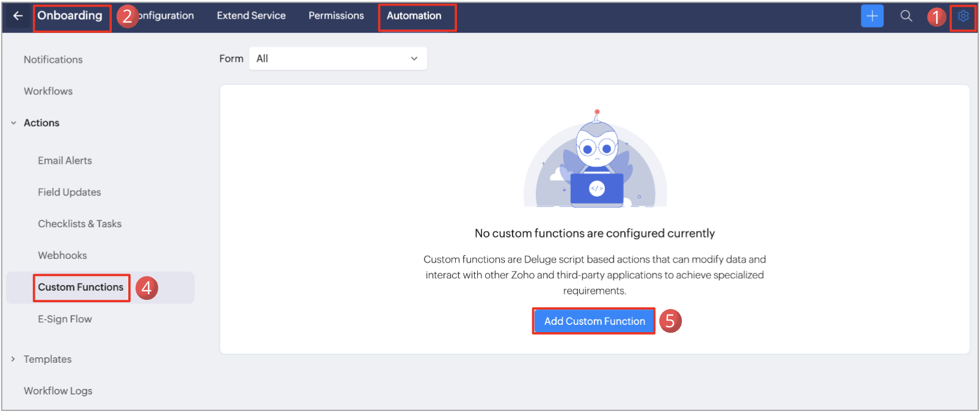Open the Permissions tab
Viewport: 980px width, 414px height.
point(336,16)
